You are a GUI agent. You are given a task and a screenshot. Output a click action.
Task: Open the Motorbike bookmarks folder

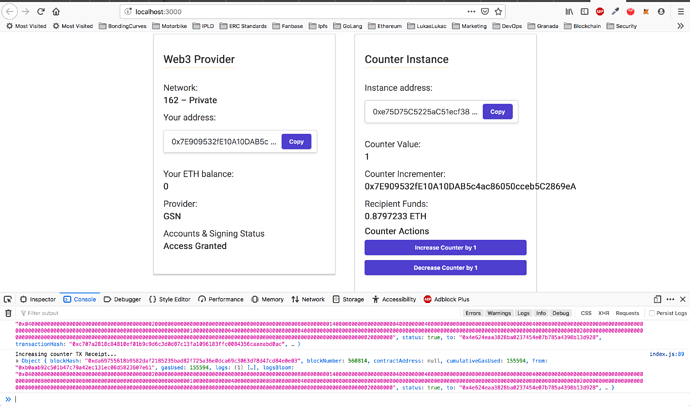pyautogui.click(x=169, y=26)
